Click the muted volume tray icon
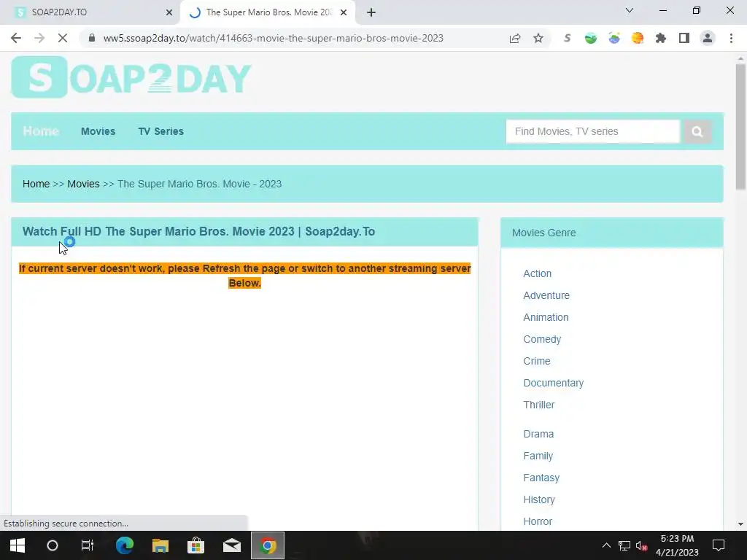747x560 pixels. (x=641, y=545)
